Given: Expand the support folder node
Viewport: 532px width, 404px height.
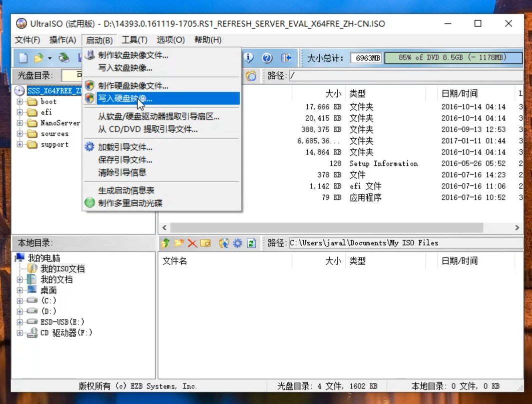Looking at the screenshot, I should point(20,144).
